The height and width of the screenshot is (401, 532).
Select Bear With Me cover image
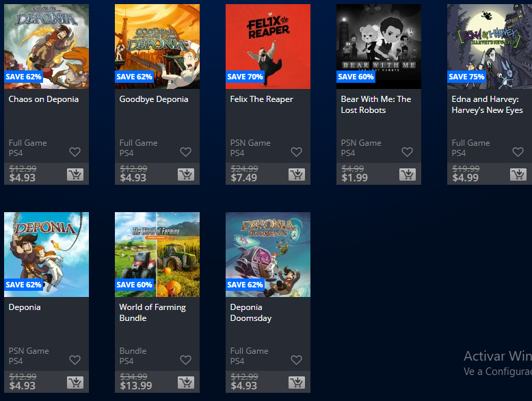point(379,47)
